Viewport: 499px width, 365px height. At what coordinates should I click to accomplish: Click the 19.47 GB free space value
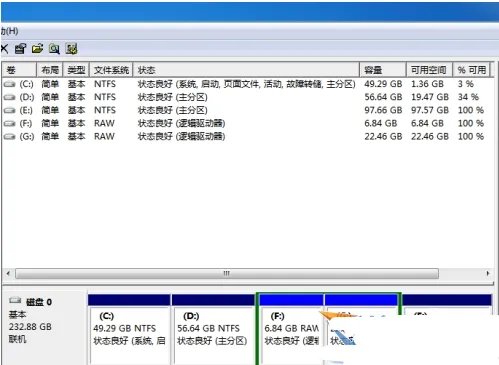click(430, 97)
